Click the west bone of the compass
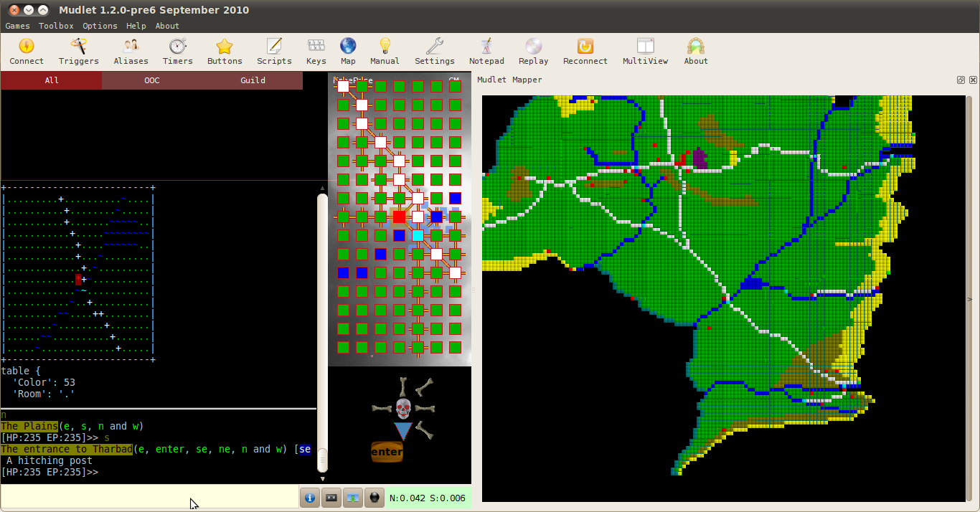This screenshot has height=512, width=980. (x=382, y=409)
